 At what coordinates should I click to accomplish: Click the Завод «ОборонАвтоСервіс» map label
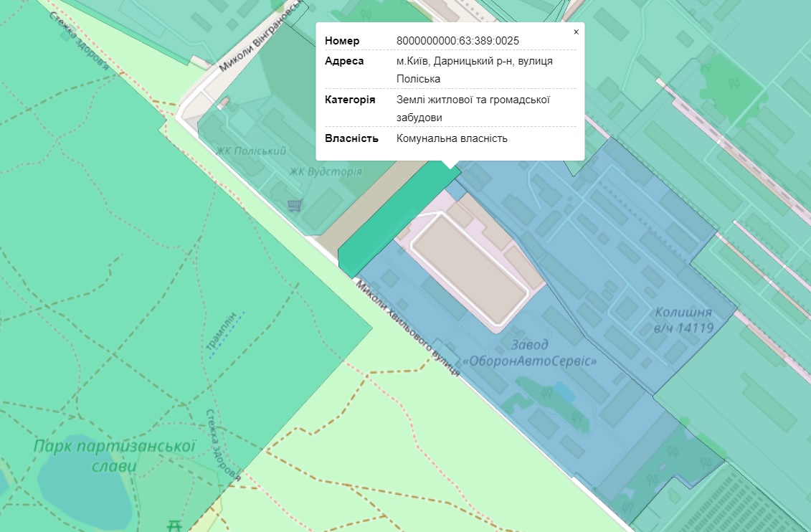[x=530, y=353]
